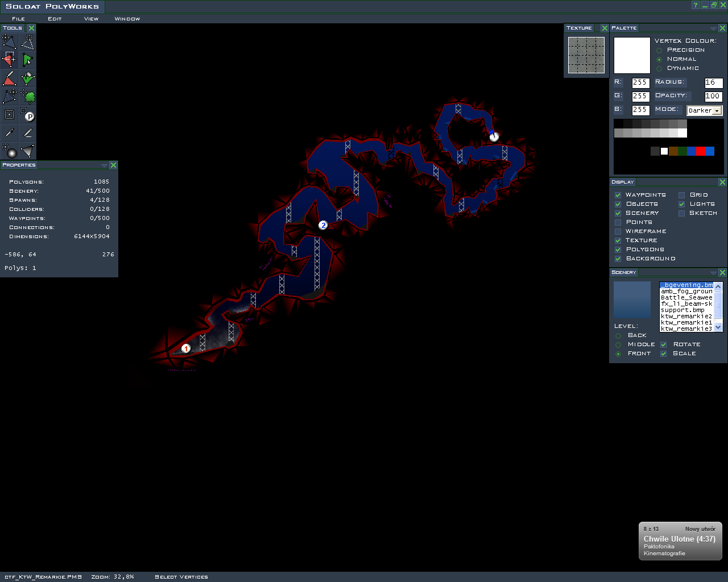
Task: Choose the Vertex Colour brush tool on red triangle
Action: coord(9,78)
